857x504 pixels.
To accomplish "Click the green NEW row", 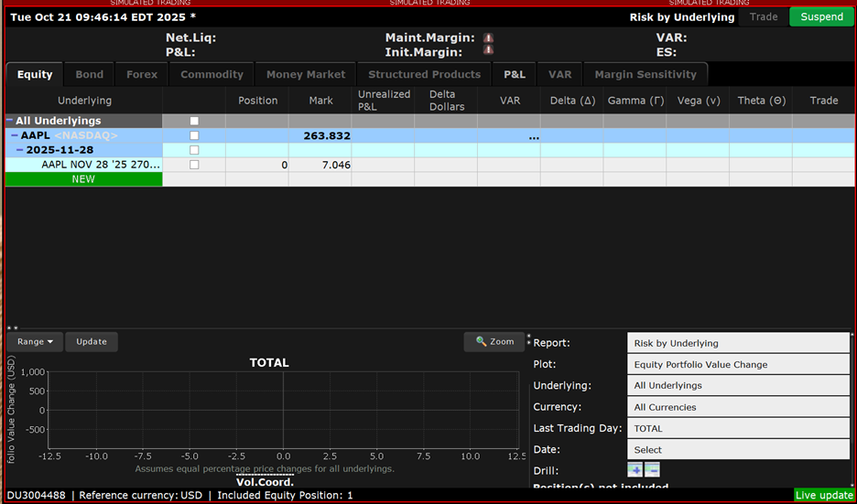I will point(83,179).
